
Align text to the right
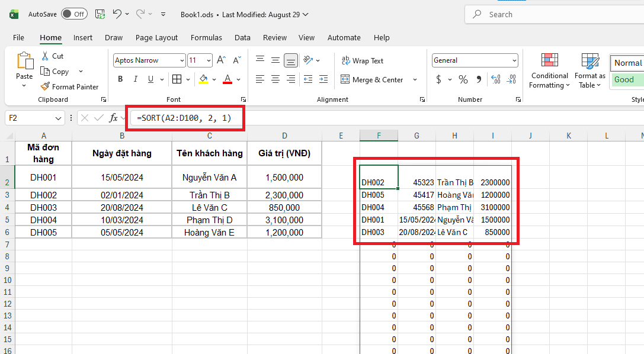[291, 79]
